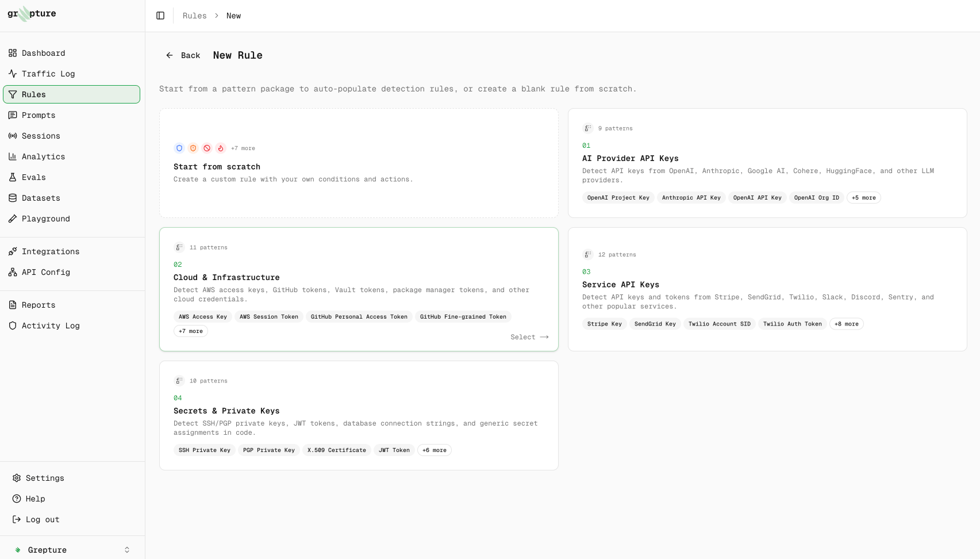Image resolution: width=980 pixels, height=559 pixels.
Task: Click the Datasets database icon
Action: 13,198
